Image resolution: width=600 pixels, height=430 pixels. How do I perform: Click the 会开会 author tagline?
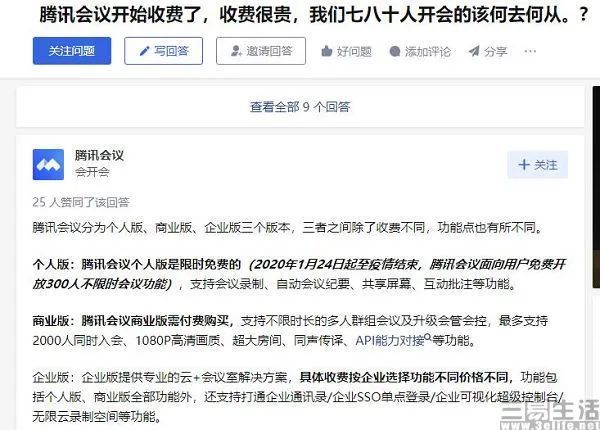pyautogui.click(x=92, y=172)
